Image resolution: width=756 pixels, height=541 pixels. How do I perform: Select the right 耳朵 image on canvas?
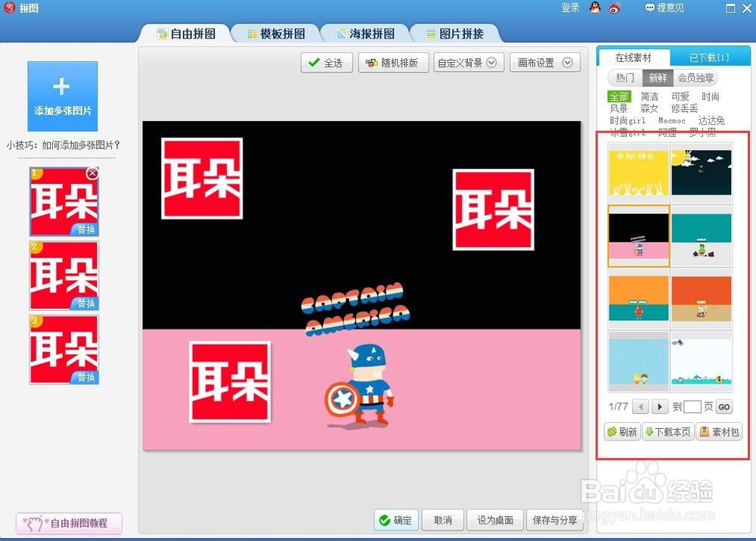493,210
